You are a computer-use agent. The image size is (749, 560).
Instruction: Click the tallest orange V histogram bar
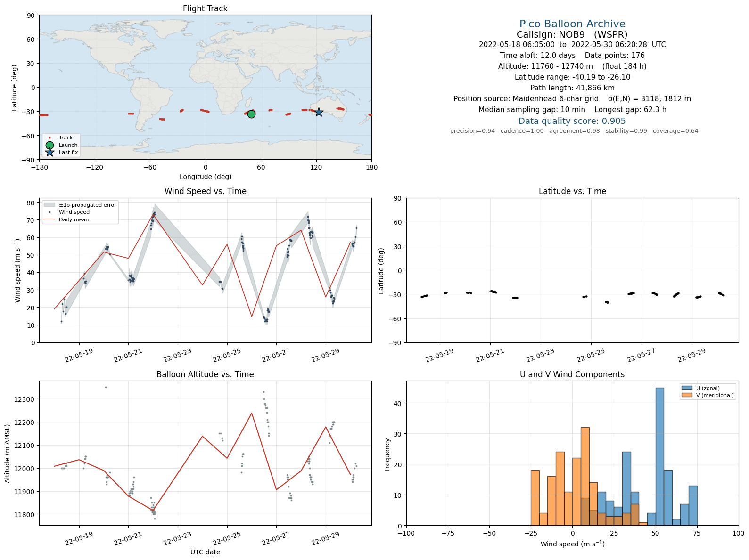point(585,476)
